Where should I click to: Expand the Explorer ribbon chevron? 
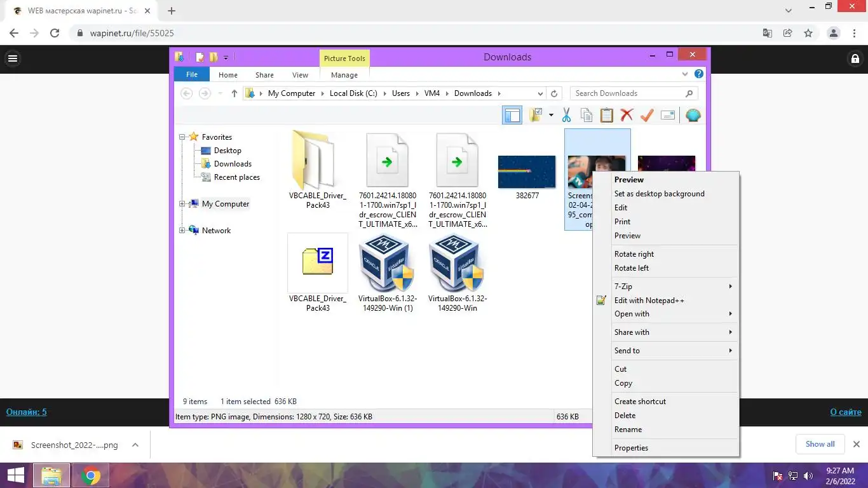click(685, 74)
